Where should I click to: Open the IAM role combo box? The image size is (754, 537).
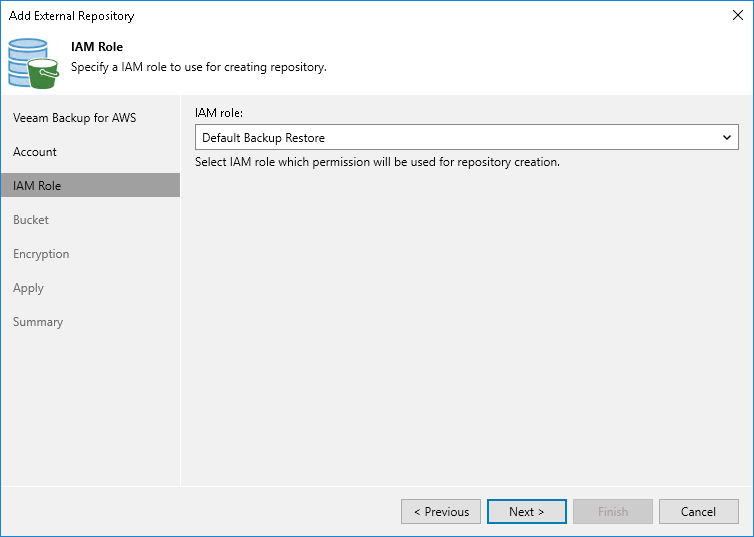point(466,138)
